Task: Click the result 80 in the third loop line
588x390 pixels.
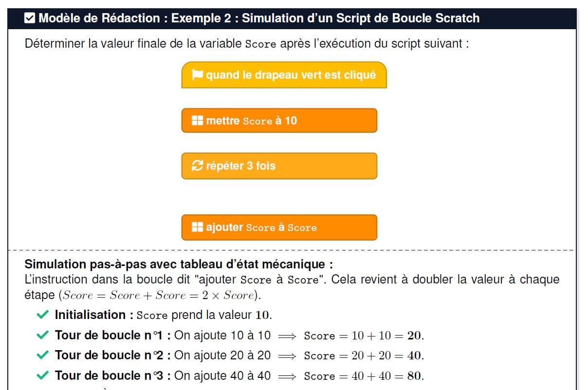Action: click(414, 376)
